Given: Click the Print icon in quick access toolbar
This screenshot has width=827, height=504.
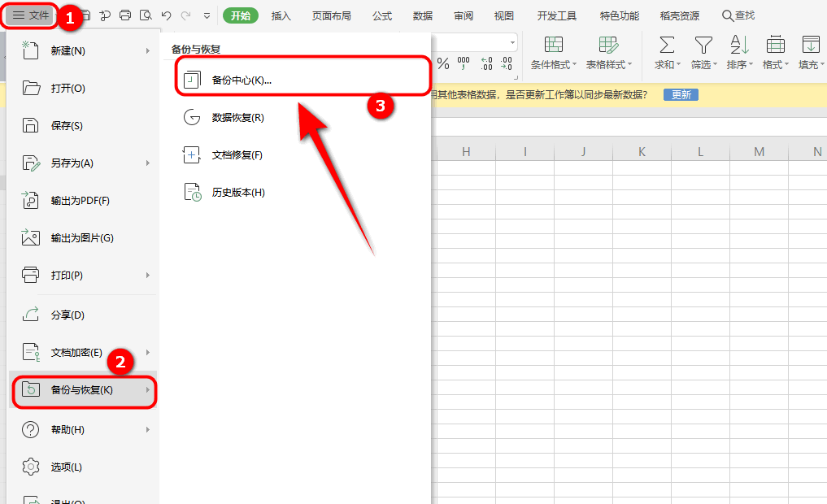Looking at the screenshot, I should 126,14.
